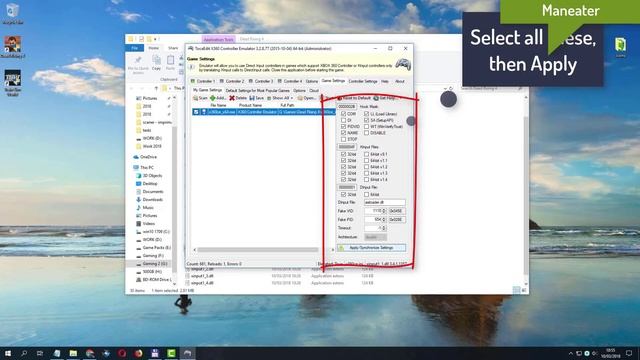This screenshot has width=640, height=360.
Task: Click the Hook Mask value field
Action: tap(347, 107)
